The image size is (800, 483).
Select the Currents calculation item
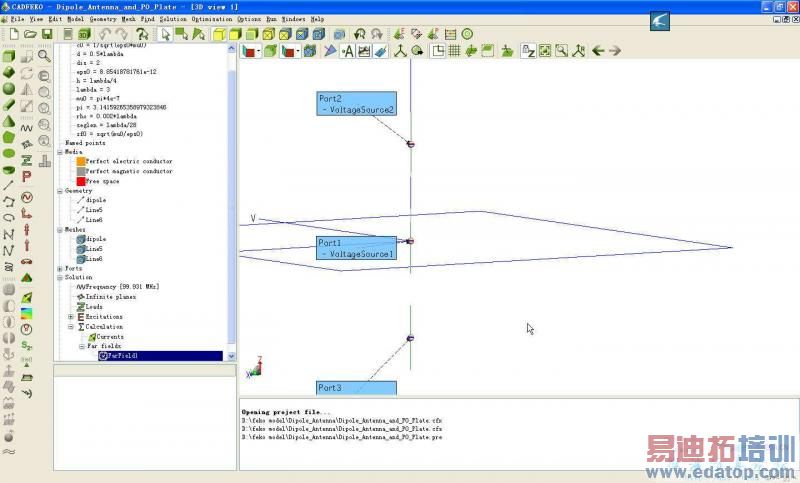click(x=110, y=337)
